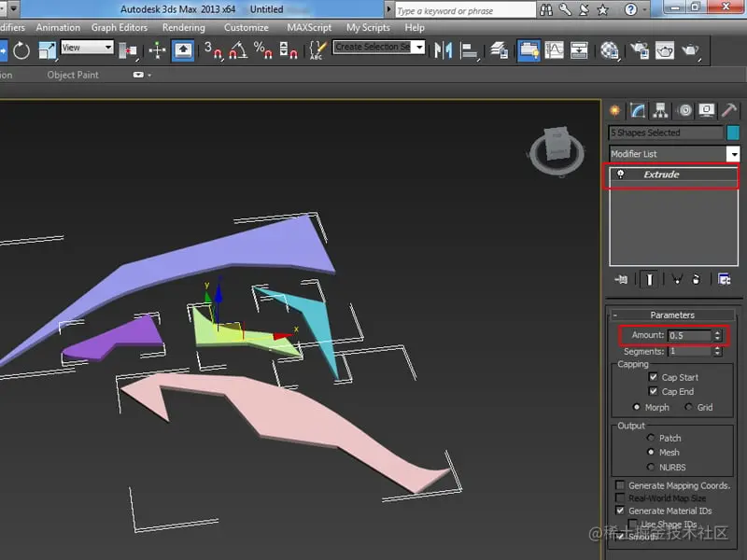Open the Utilities hammer panel
Image resolution: width=747 pixels, height=560 pixels.
click(x=731, y=110)
